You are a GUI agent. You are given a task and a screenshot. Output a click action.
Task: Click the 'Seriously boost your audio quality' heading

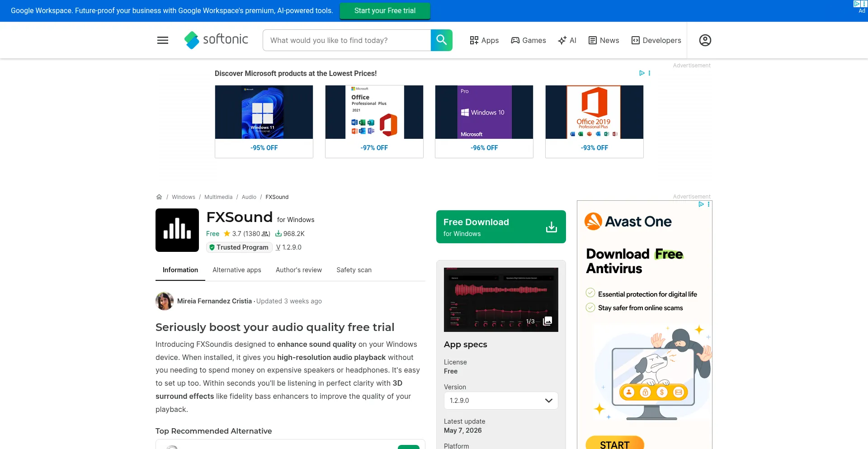click(275, 327)
